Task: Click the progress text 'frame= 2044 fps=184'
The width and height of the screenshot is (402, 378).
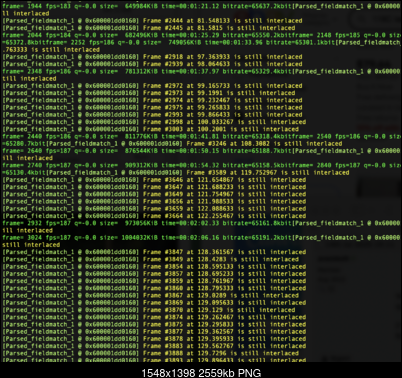Action: (x=36, y=35)
